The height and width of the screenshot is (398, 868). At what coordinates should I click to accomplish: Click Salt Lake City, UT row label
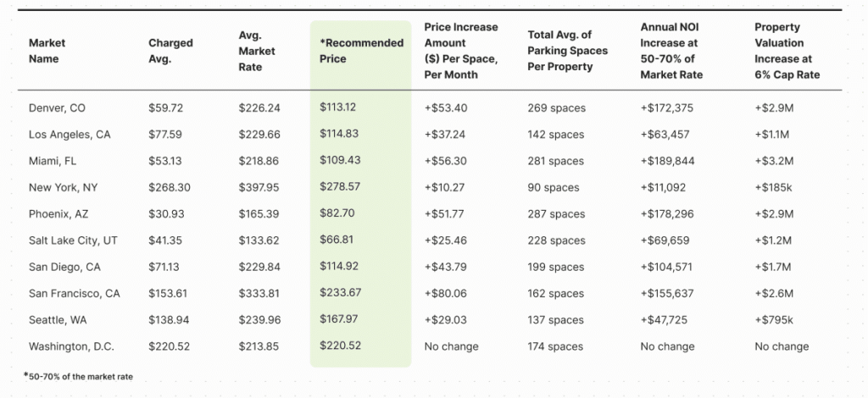(x=71, y=240)
